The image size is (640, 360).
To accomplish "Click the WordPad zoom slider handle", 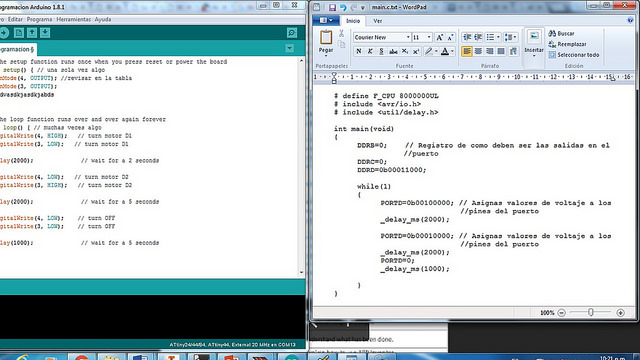I will [590, 312].
